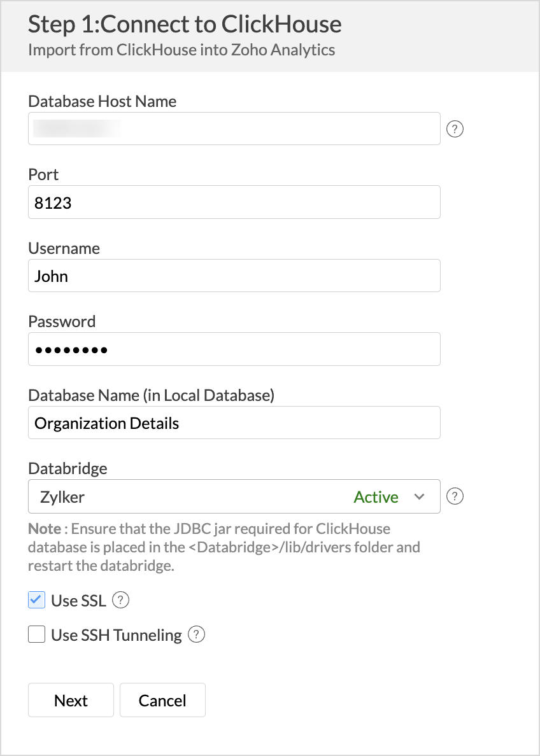This screenshot has width=540, height=756.
Task: Open the help icon next to Databridge dropdown
Action: coord(455,496)
